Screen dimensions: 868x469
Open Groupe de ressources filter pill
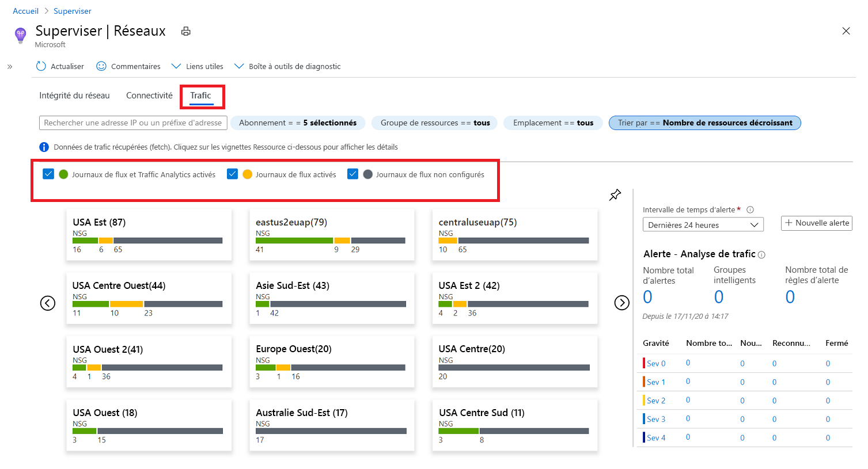point(435,123)
